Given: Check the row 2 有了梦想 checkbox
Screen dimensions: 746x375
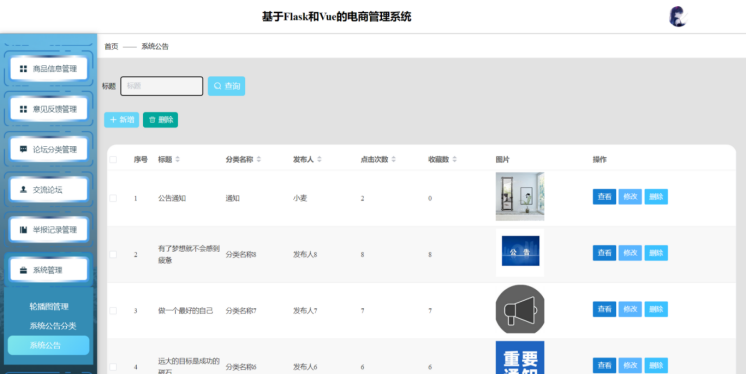Looking at the screenshot, I should 113,255.
